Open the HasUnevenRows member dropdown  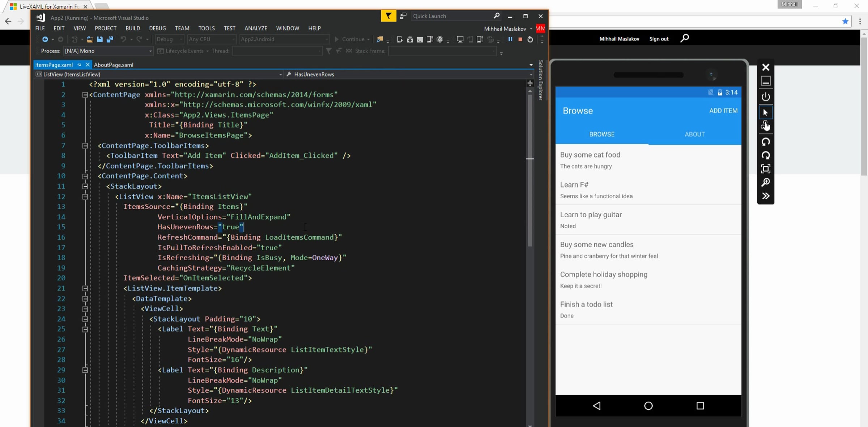(409, 74)
